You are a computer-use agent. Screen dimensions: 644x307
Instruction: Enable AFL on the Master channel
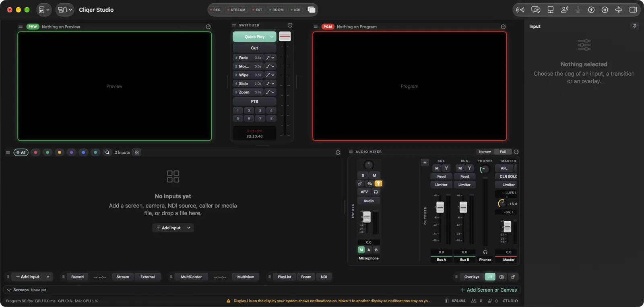click(504, 168)
